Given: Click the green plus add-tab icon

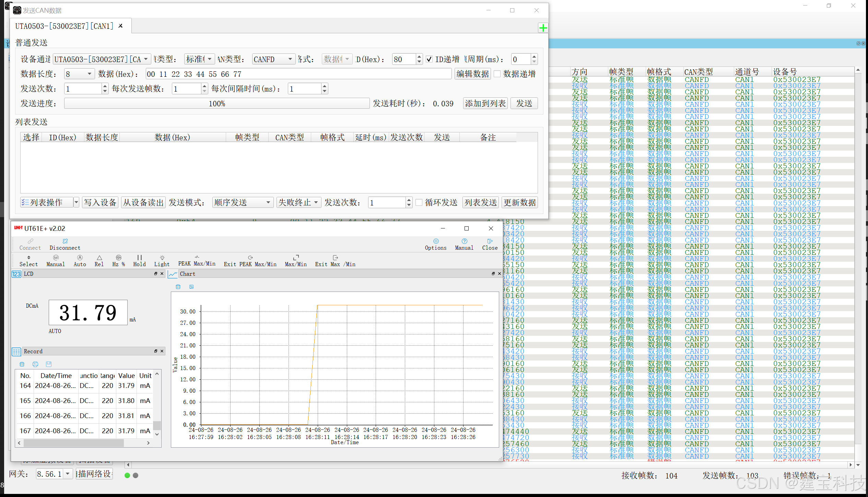Looking at the screenshot, I should 543,28.
